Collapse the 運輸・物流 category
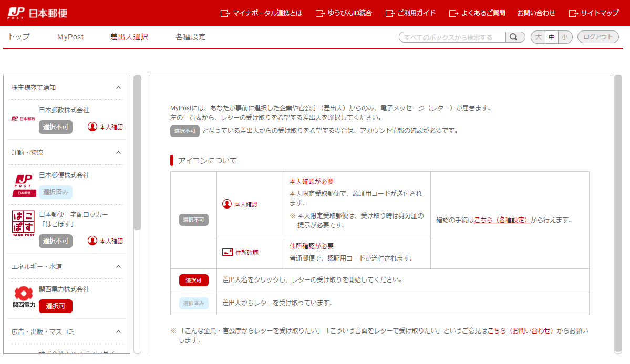The width and height of the screenshot is (630, 364). tap(119, 152)
